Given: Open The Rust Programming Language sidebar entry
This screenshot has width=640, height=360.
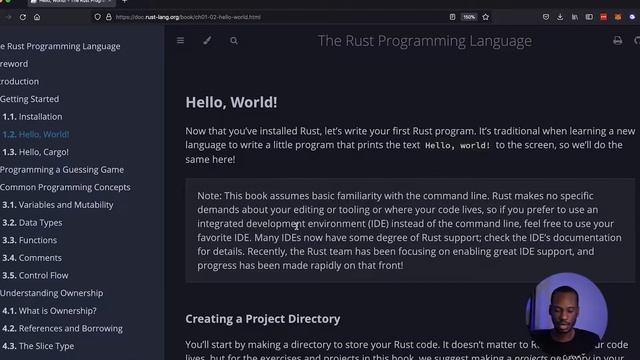Looking at the screenshot, I should tap(60, 46).
